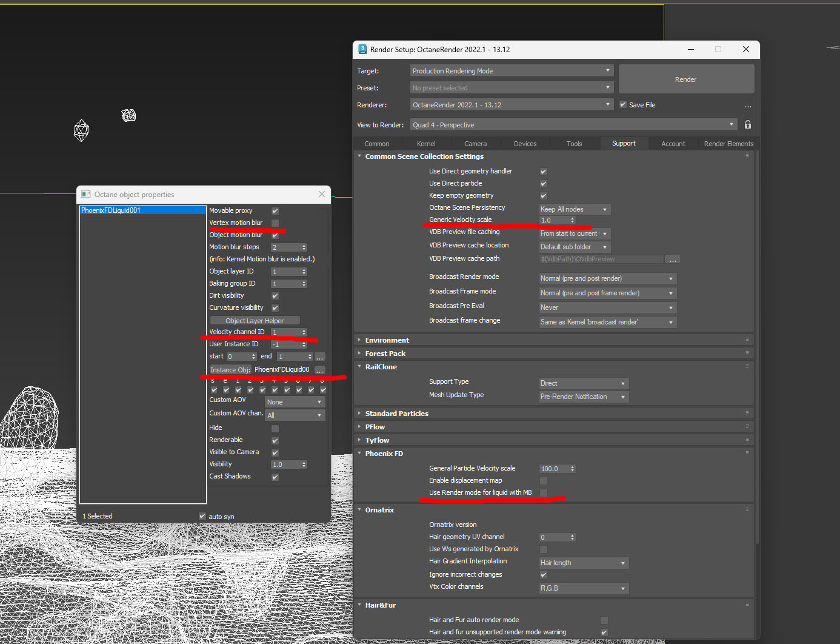
Task: Toggle Use Direct geometry handler
Action: point(544,172)
